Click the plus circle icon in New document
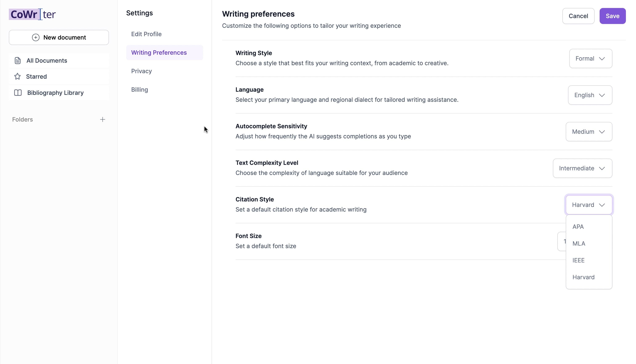This screenshot has width=636, height=364. [x=36, y=37]
